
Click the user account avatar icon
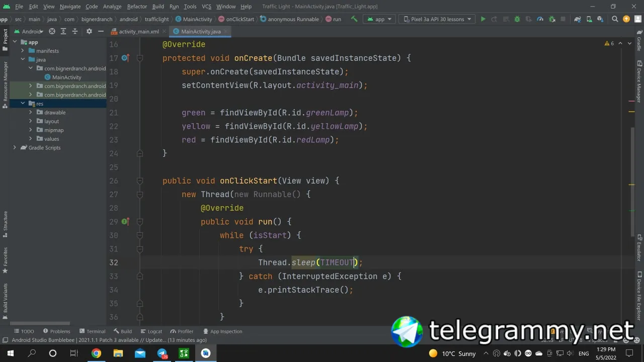pyautogui.click(x=638, y=19)
